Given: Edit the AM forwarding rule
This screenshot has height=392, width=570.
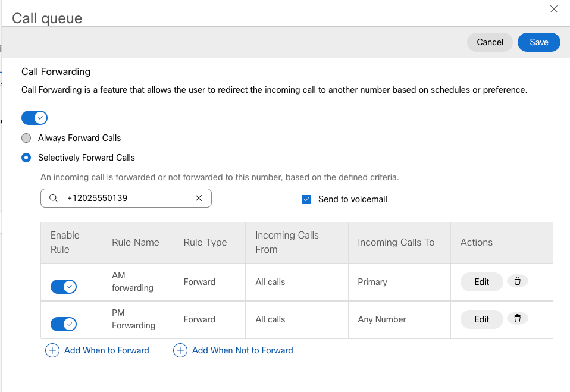Looking at the screenshot, I should (482, 282).
